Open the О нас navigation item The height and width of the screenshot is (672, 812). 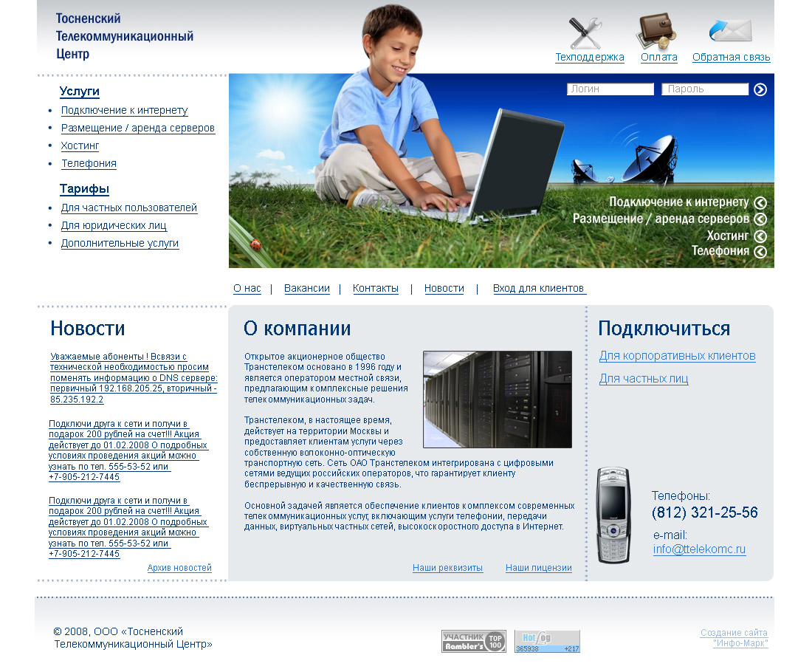click(247, 288)
